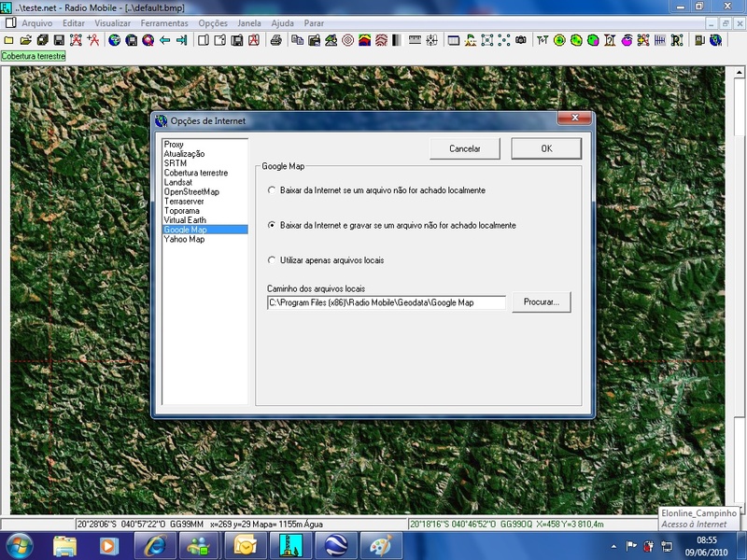This screenshot has height=560, width=747.
Task: Select Landsat in the options list
Action: (178, 182)
